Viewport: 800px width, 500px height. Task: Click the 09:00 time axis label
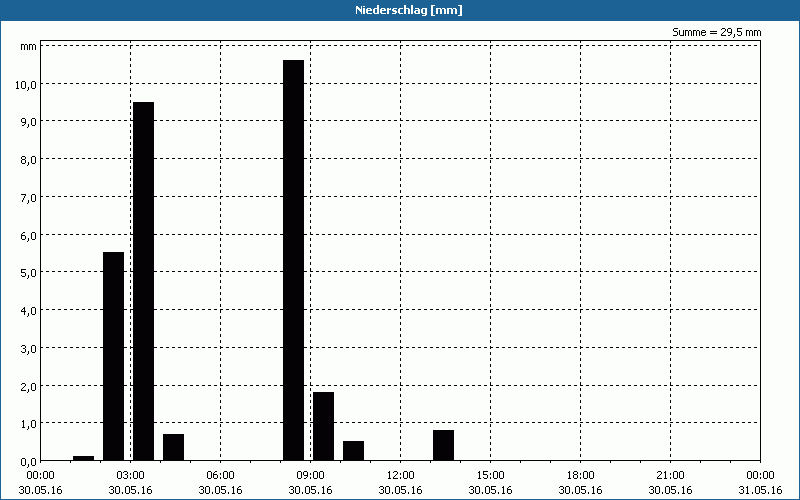point(310,476)
